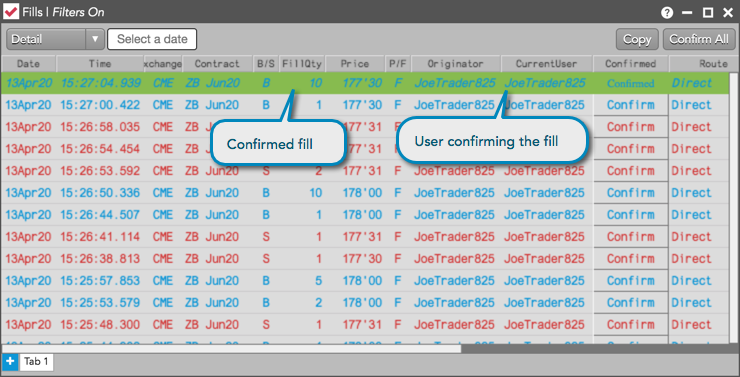Switch to Tab 1
This screenshot has height=377, width=740.
coord(36,362)
